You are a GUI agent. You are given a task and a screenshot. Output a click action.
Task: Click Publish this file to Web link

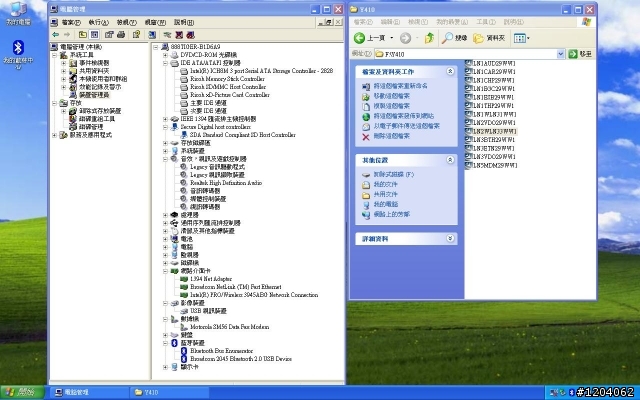(404, 116)
